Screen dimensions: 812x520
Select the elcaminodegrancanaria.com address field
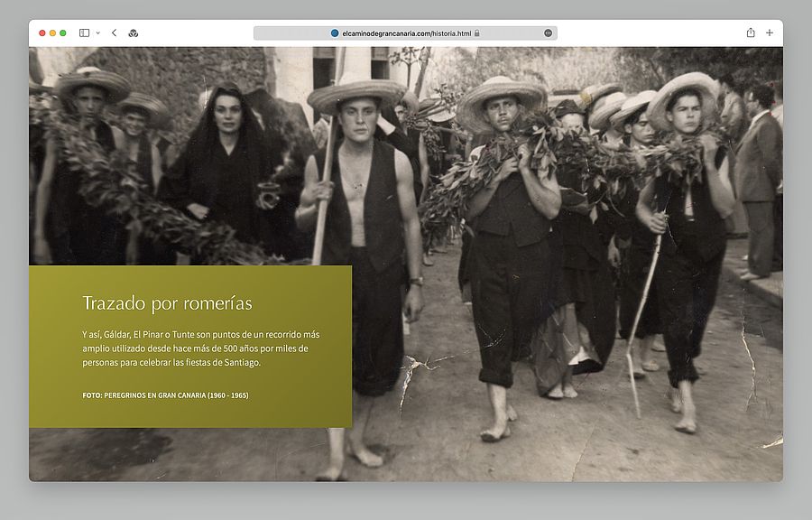405,33
